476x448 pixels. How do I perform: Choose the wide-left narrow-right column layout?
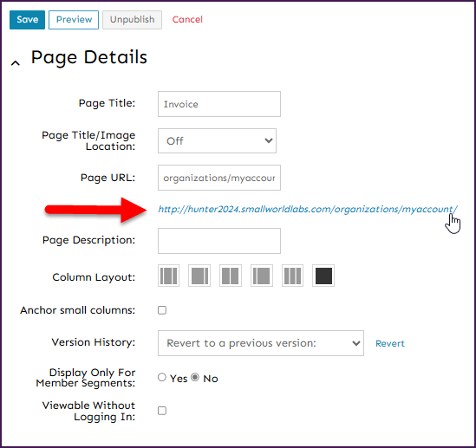pos(199,276)
